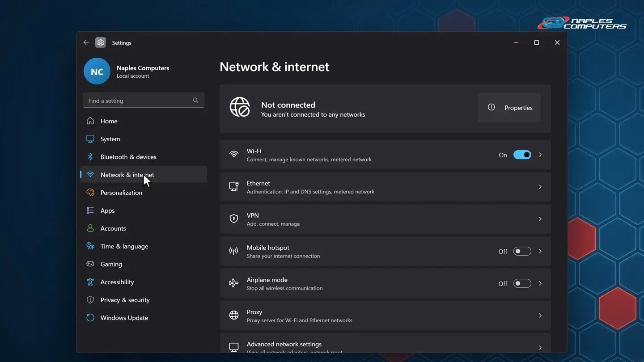Close the Settings window
Viewport: 644px width, 362px height.
click(557, 42)
